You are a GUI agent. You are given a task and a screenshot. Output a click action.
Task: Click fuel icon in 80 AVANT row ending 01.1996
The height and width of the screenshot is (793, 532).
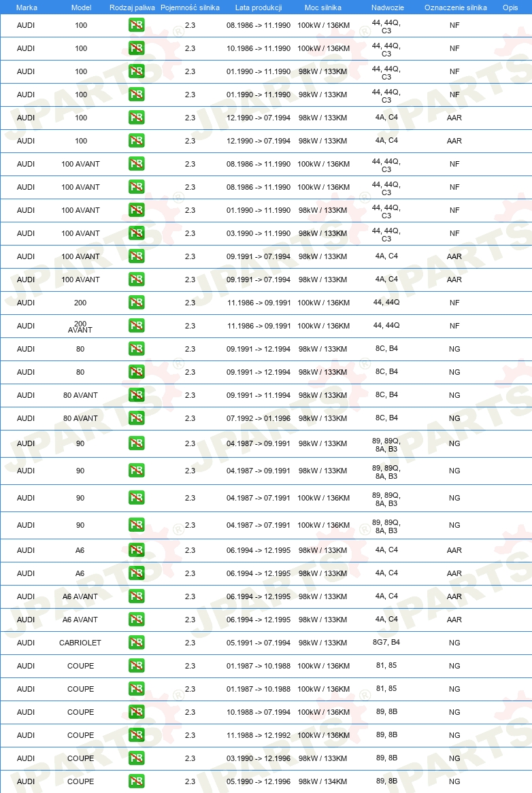coord(137,418)
